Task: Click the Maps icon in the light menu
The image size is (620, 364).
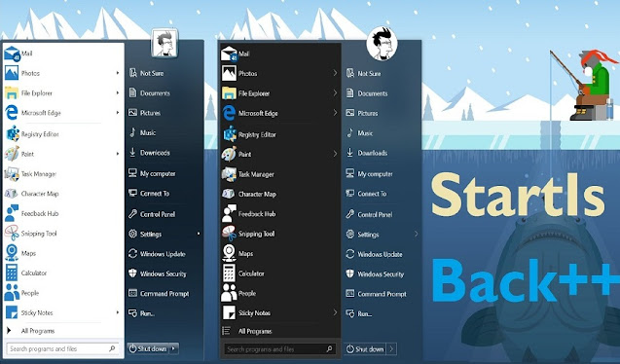Action: tap(12, 253)
